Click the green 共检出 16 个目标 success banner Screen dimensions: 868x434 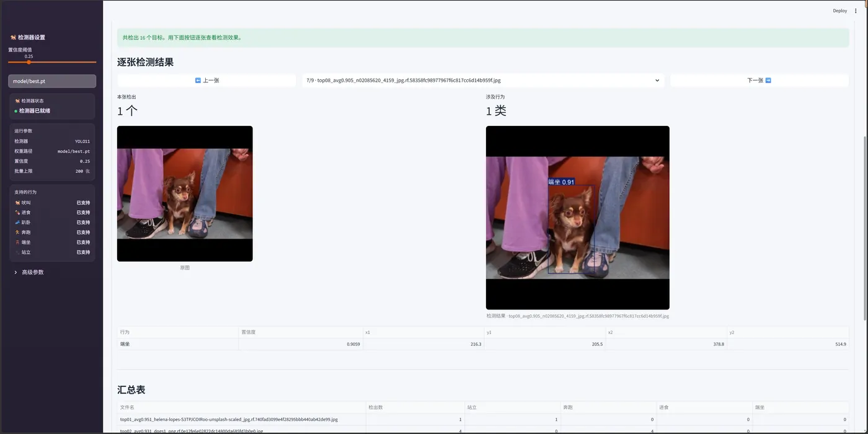coord(483,37)
